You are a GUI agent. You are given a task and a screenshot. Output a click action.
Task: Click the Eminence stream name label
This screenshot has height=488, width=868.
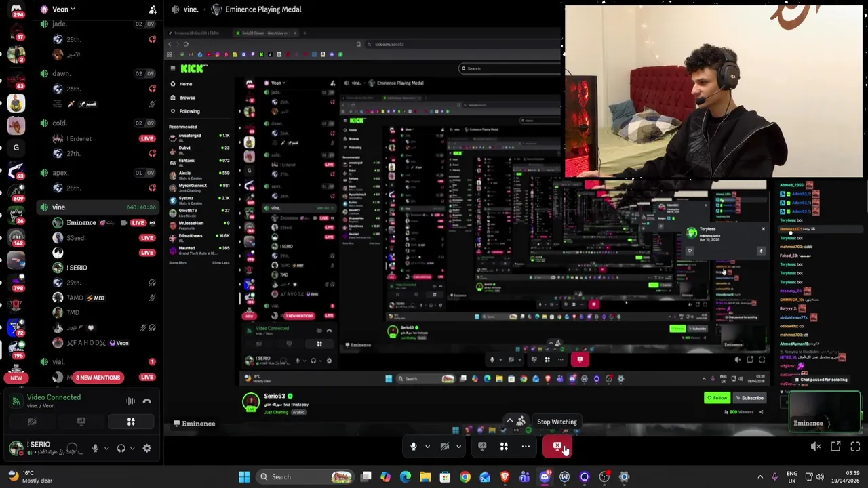point(194,424)
